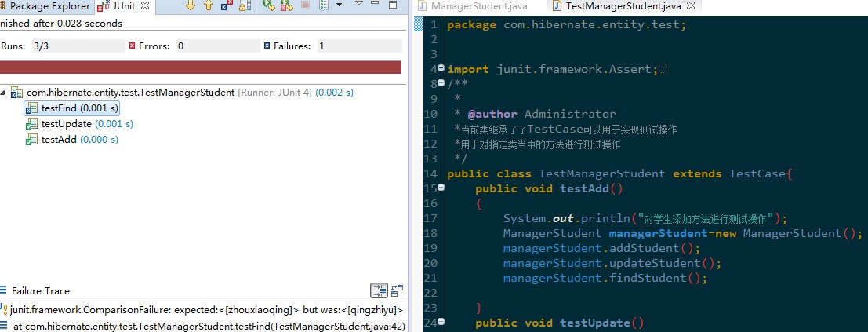Collapse Javadoc comment on line 8
Screen dimensions: 868x332
coord(441,83)
